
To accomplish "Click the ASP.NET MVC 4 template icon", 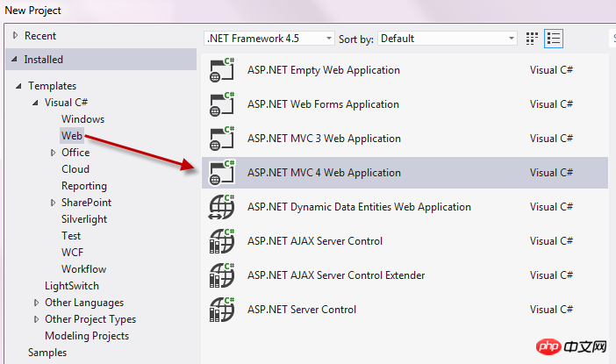I will click(222, 173).
